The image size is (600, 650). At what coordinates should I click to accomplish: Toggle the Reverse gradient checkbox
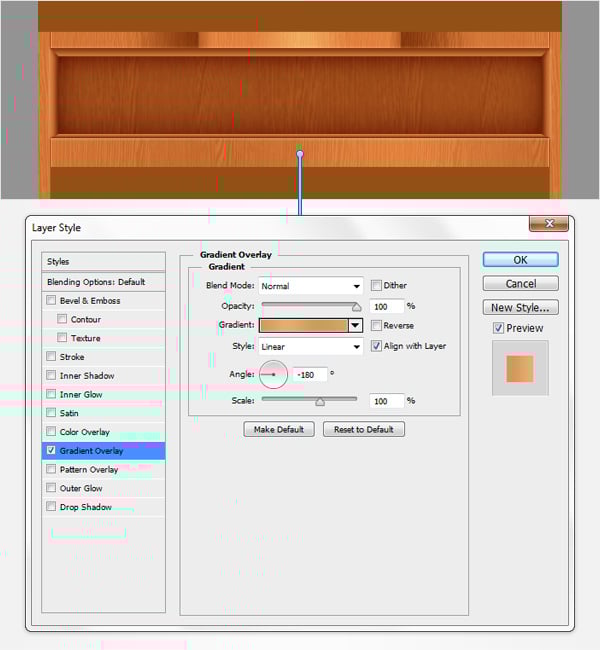click(377, 326)
